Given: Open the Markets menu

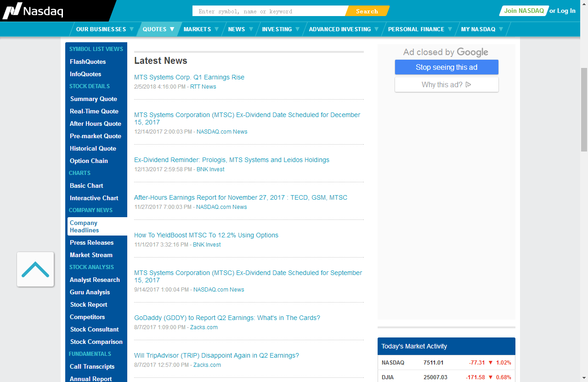Looking at the screenshot, I should pyautogui.click(x=197, y=29).
